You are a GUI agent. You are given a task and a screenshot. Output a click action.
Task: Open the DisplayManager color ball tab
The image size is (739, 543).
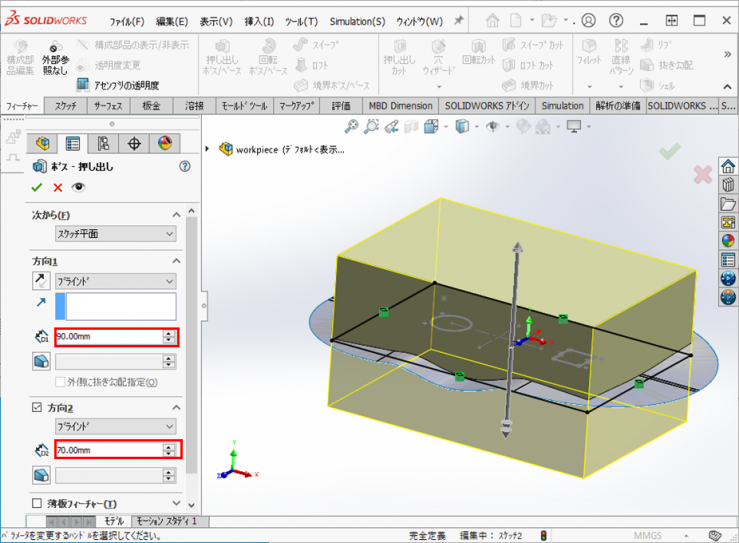(165, 144)
